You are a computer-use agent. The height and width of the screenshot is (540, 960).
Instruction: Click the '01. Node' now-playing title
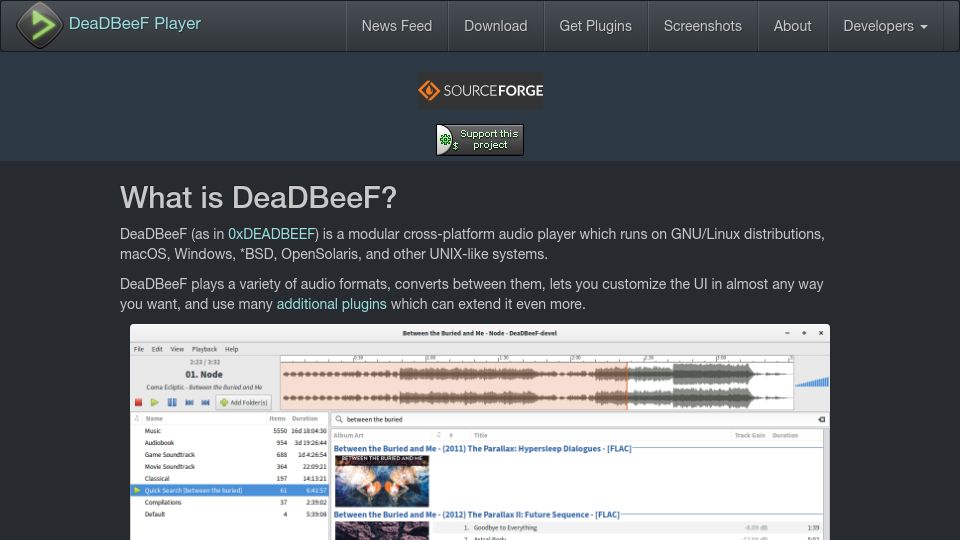coord(204,374)
